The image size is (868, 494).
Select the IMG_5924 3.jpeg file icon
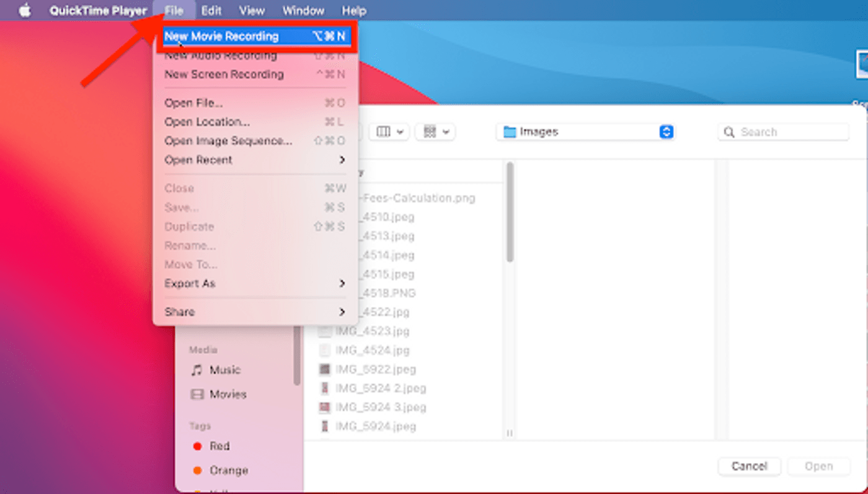click(324, 407)
